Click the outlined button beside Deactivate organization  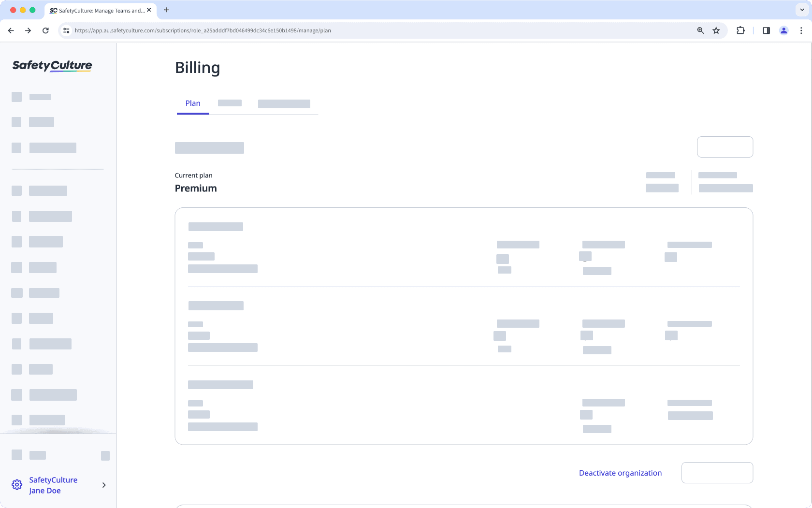(717, 473)
